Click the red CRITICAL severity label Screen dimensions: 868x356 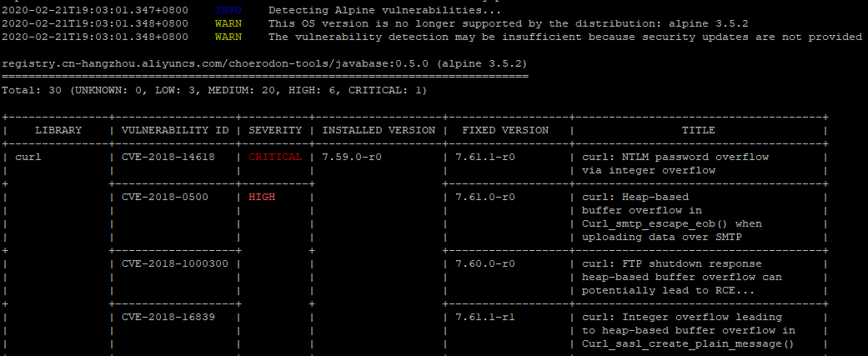pyautogui.click(x=275, y=157)
